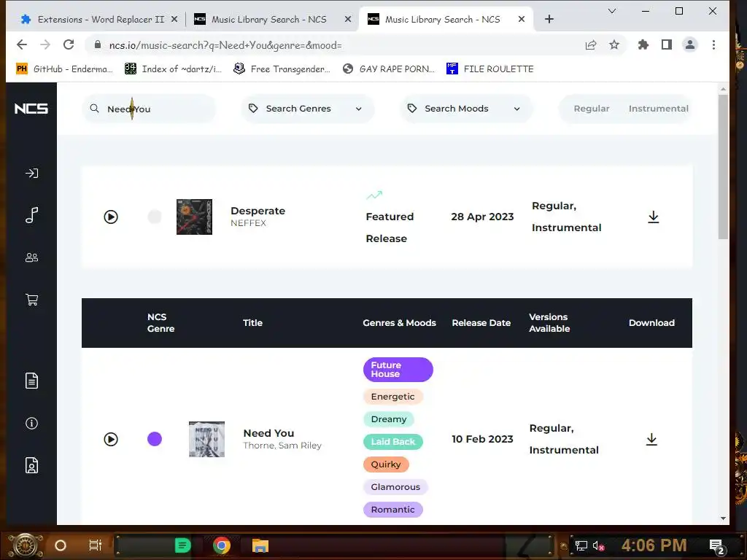Open Need You album cover thumbnail

[206, 439]
